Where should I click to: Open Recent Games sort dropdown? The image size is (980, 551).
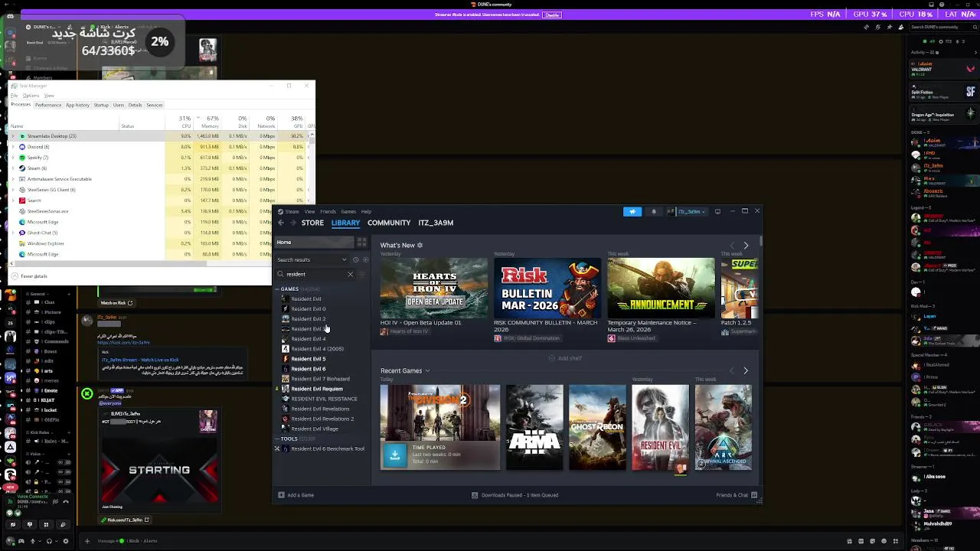coord(427,371)
